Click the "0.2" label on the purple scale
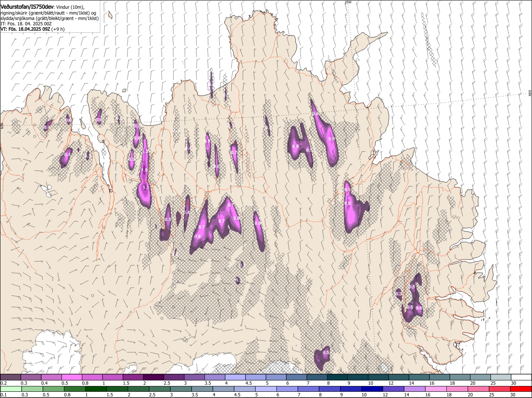The height and width of the screenshot is (398, 532). point(3,383)
